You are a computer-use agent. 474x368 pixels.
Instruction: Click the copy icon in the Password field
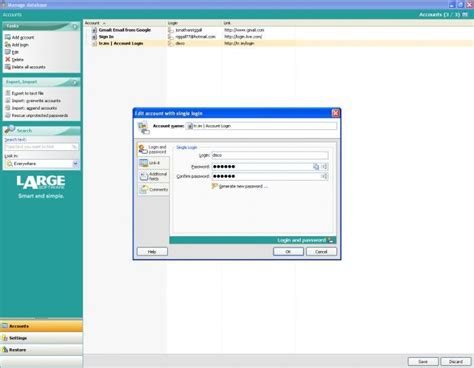tap(316, 166)
